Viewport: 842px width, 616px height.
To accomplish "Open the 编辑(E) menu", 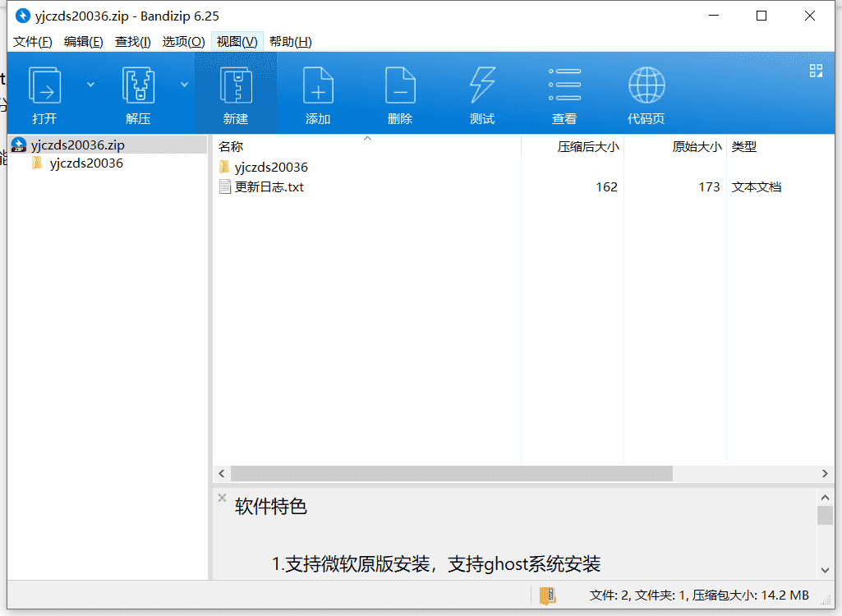I will pos(83,42).
